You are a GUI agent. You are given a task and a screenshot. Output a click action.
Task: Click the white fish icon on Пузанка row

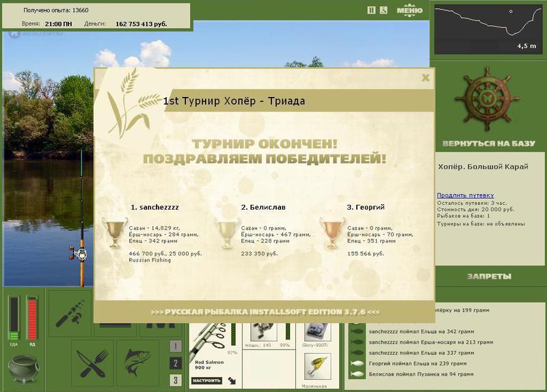[357, 374]
